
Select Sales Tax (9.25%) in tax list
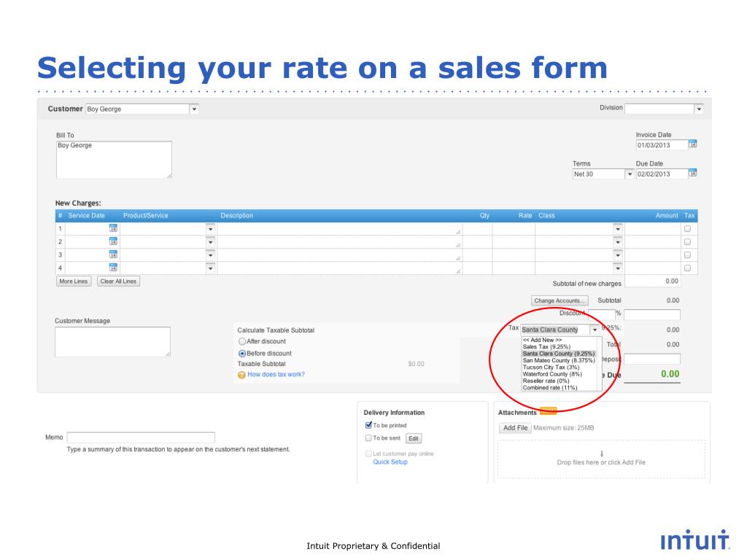546,346
